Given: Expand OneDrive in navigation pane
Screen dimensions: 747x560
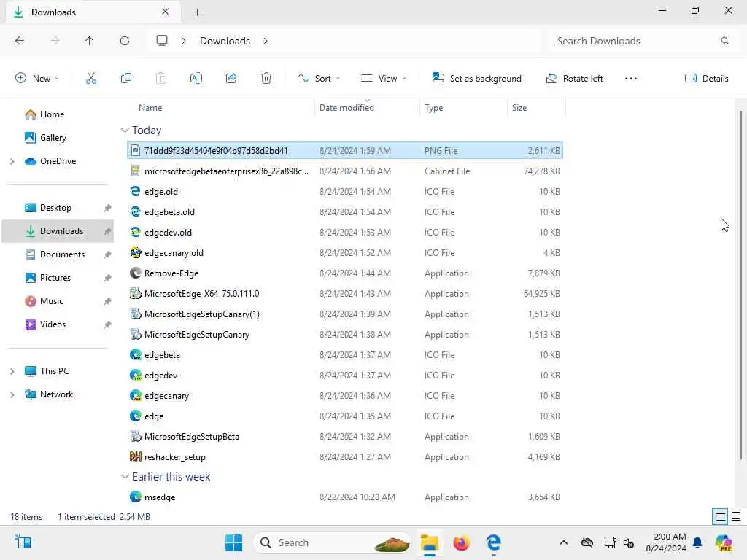Looking at the screenshot, I should pos(12,161).
